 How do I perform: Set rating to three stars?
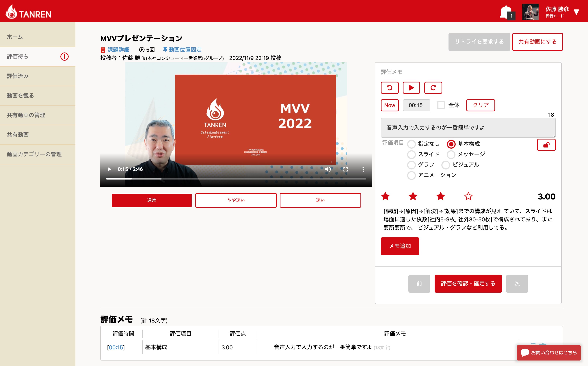click(x=441, y=196)
